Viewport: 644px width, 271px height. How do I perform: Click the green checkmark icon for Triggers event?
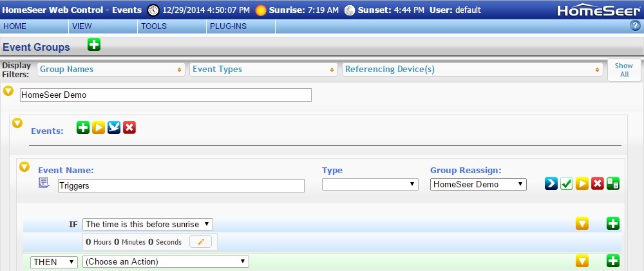pos(567,183)
